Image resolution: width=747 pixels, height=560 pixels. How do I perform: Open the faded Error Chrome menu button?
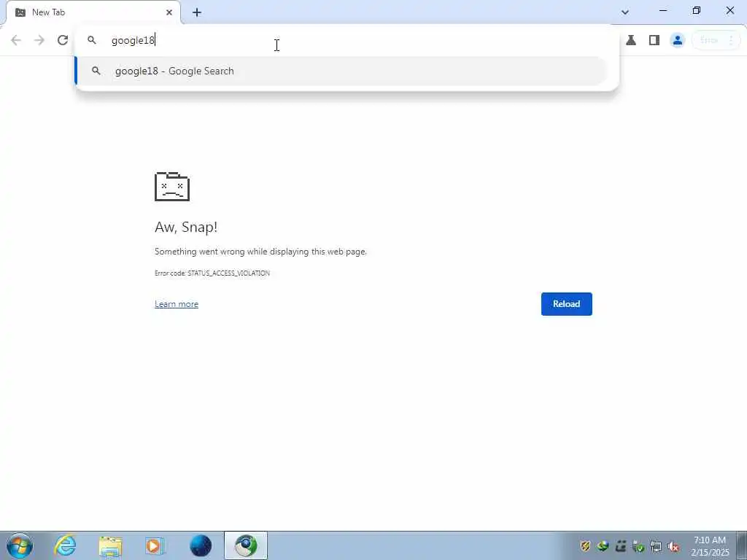(716, 40)
